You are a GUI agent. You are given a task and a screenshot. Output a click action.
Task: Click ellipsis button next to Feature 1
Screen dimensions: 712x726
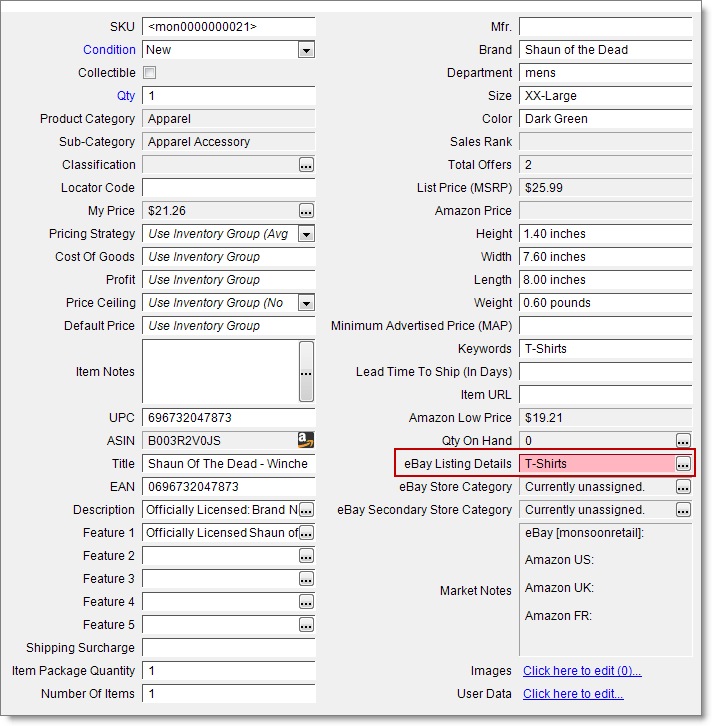click(306, 533)
